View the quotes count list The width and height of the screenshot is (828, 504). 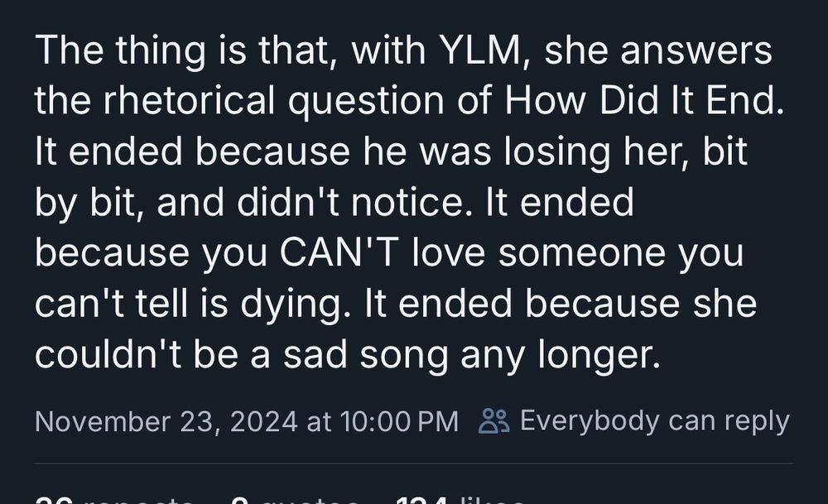(298, 499)
